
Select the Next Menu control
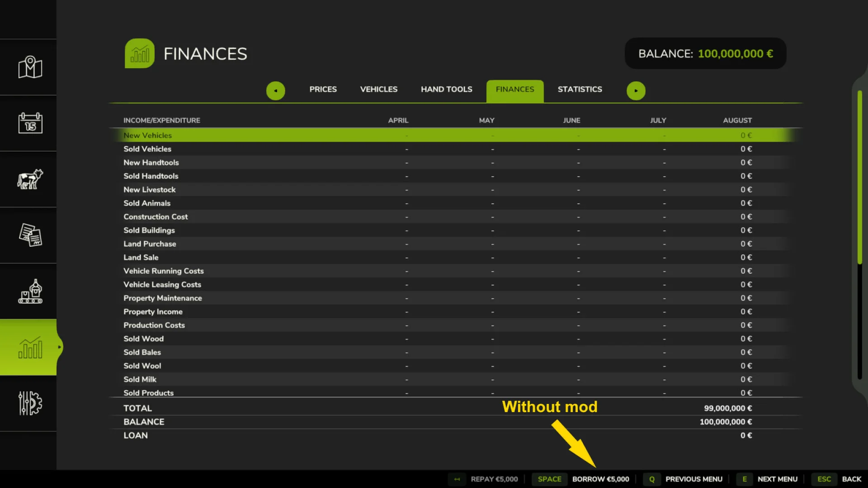(777, 479)
